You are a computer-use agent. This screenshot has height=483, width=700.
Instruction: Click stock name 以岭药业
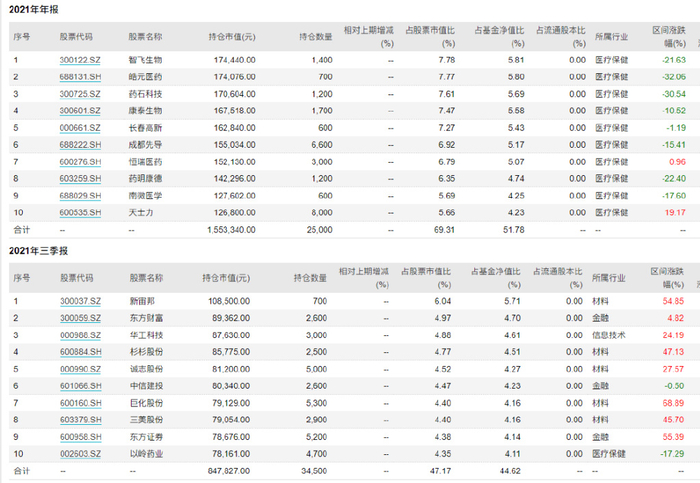tap(146, 454)
